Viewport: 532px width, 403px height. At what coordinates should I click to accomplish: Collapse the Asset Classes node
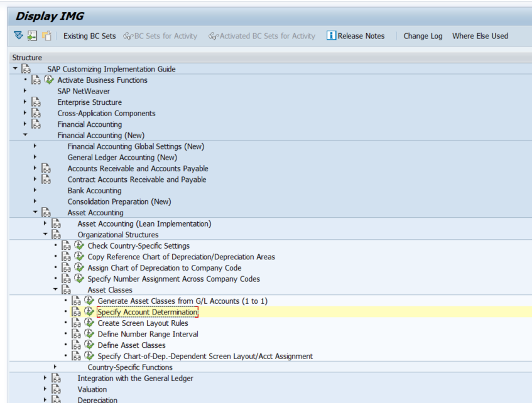[x=55, y=289]
